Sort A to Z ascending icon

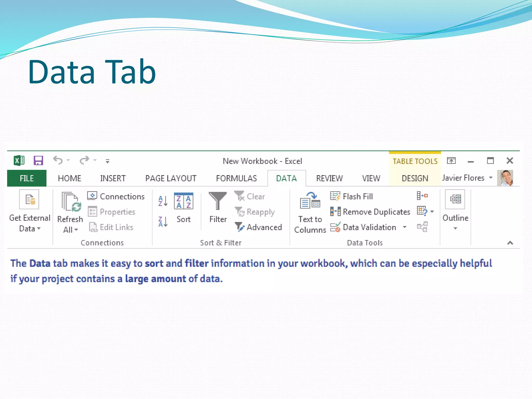[x=163, y=201]
